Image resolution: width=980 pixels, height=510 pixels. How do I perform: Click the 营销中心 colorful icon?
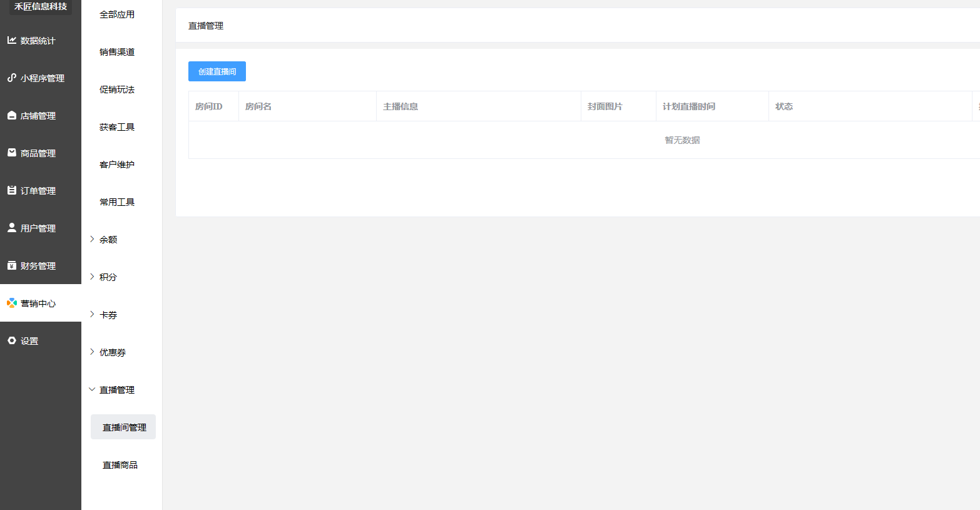click(11, 303)
